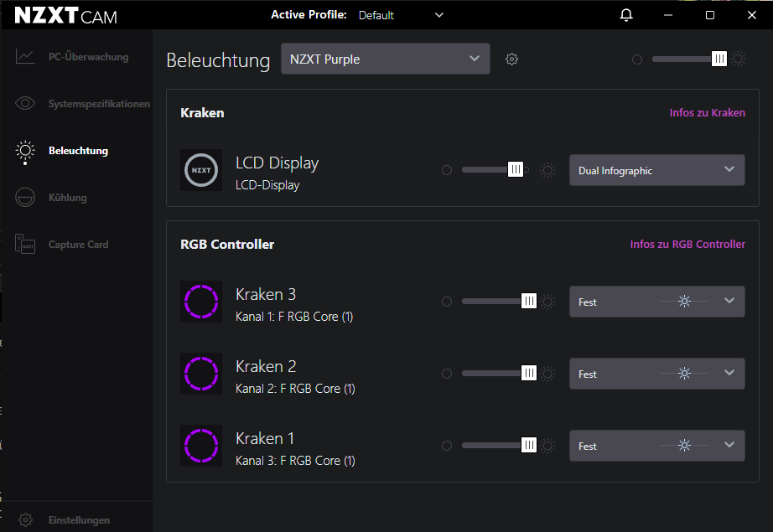Open the Active Profile Default dropdown
Image resolution: width=773 pixels, height=532 pixels.
point(401,15)
